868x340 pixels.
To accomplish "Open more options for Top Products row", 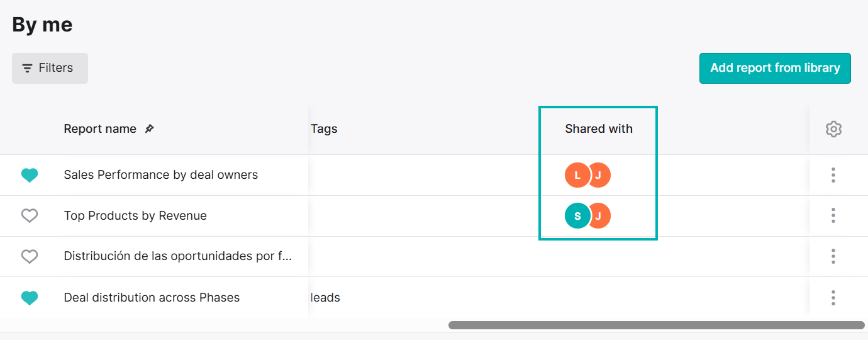I will pyautogui.click(x=833, y=216).
